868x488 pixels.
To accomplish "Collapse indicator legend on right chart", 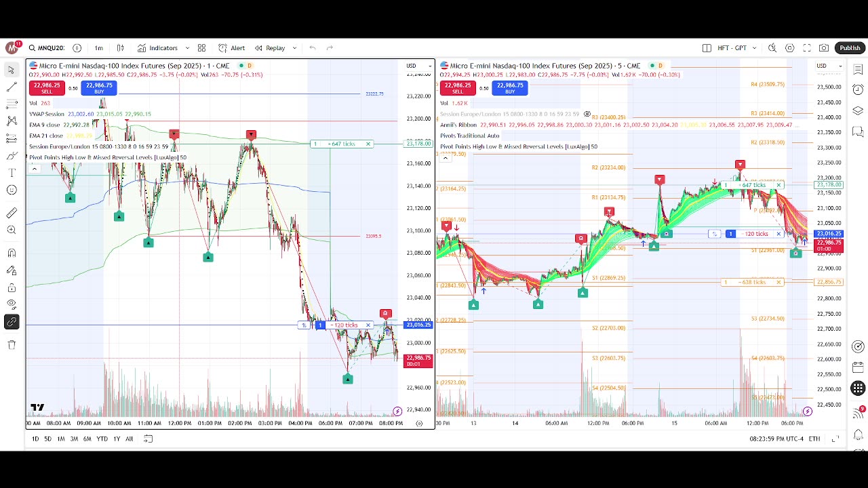I will [x=445, y=158].
